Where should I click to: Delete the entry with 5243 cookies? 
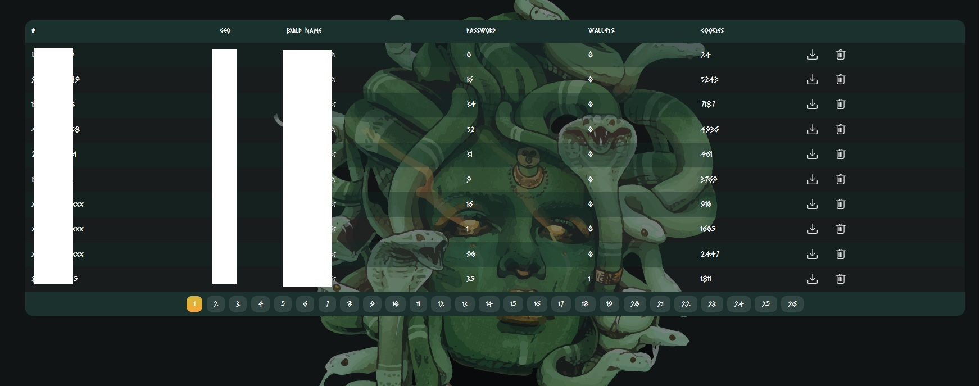(x=840, y=79)
